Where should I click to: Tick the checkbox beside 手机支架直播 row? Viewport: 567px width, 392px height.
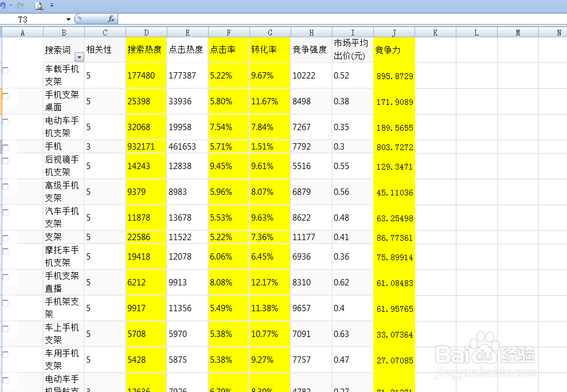[x=5, y=277]
